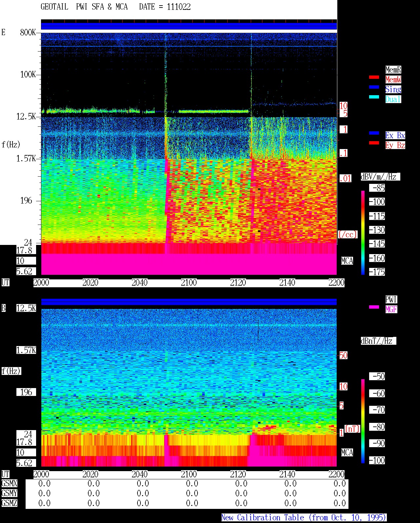This screenshot has height=523, width=420.
Task: Click the dBnT/√Hz color scale bar
Action: click(x=363, y=421)
